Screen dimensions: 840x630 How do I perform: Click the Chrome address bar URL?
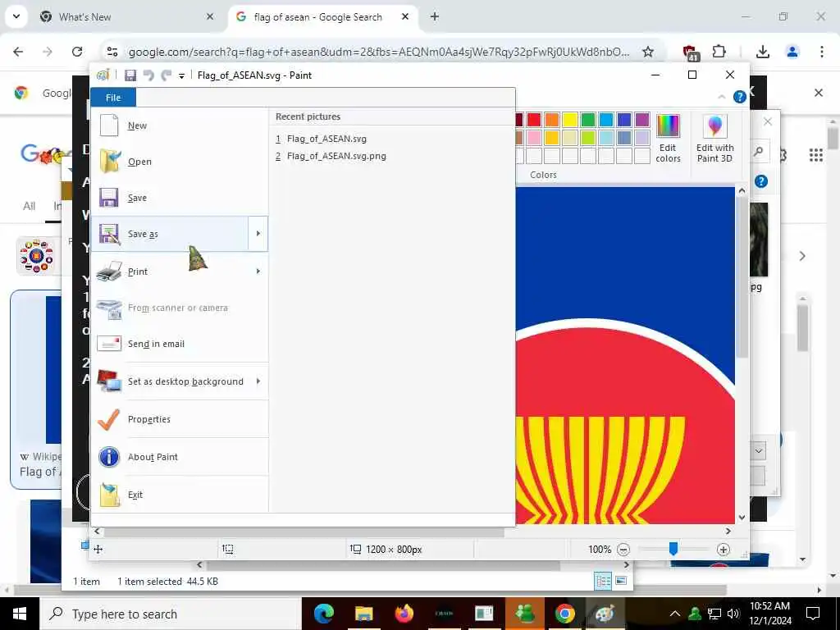(x=379, y=52)
